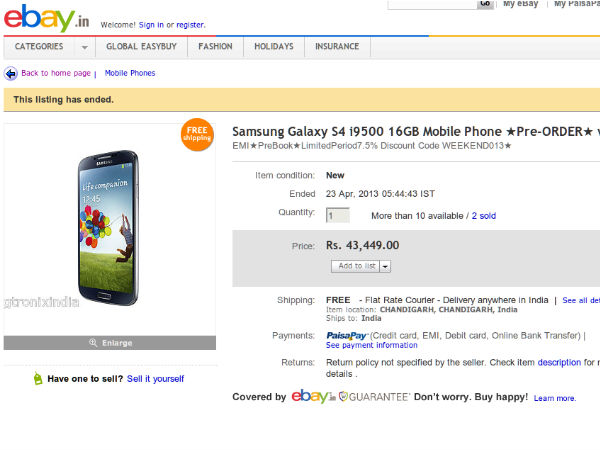Image resolution: width=600 pixels, height=450 pixels.
Task: Click the FREE shipping orange badge
Action: [x=197, y=134]
